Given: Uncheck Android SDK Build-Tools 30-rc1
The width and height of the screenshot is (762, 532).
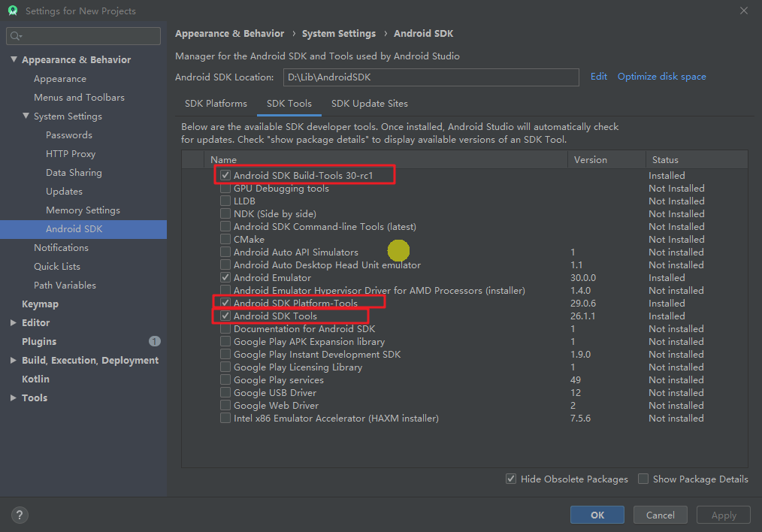Looking at the screenshot, I should point(225,175).
